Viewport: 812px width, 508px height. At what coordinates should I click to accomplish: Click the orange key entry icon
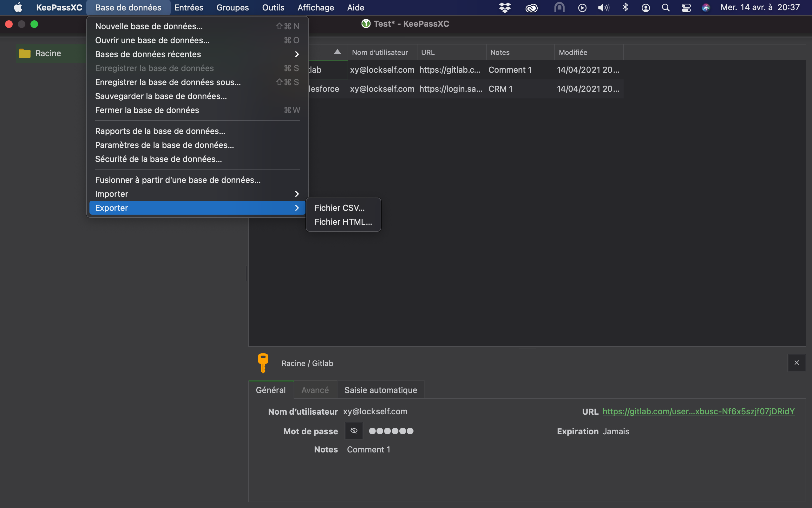263,363
